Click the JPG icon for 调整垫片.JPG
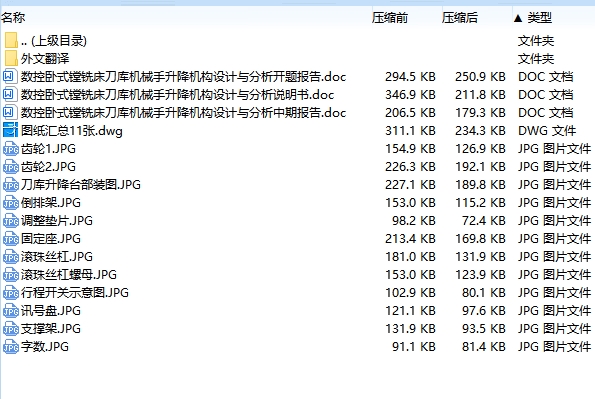This screenshot has width=595, height=399. 11,221
